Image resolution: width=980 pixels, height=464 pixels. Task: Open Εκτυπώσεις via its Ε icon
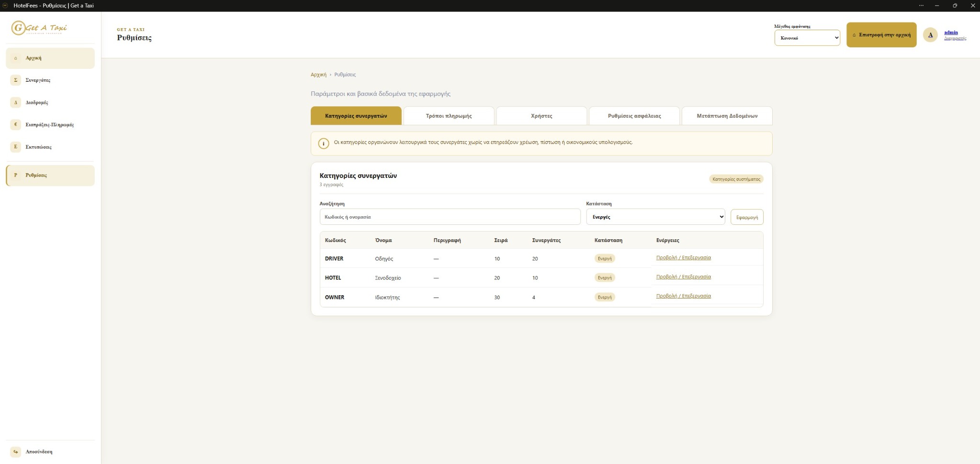[15, 147]
